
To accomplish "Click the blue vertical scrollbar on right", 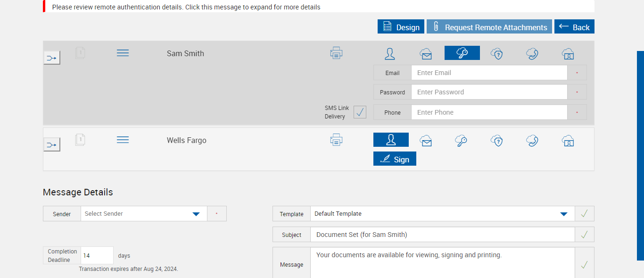I will [x=640, y=156].
